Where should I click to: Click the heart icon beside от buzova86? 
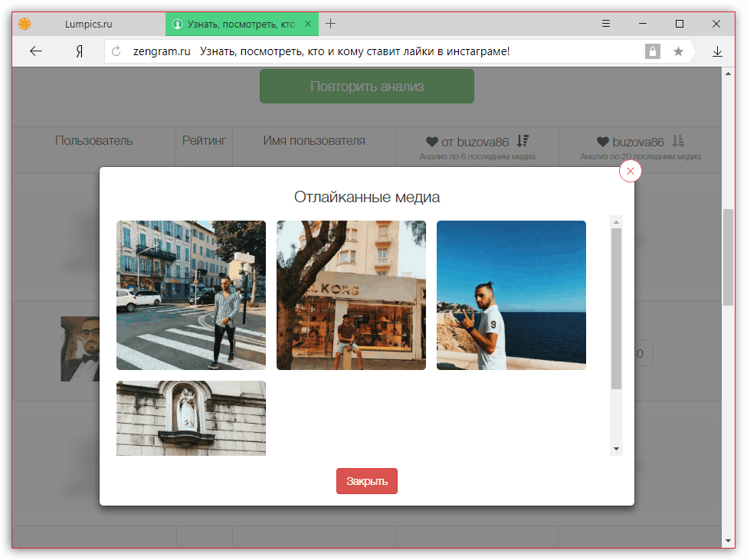coord(431,142)
